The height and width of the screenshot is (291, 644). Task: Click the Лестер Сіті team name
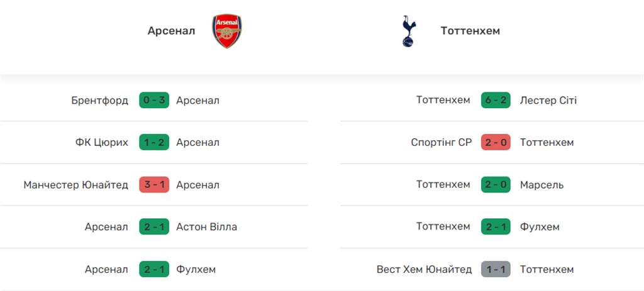coord(548,101)
